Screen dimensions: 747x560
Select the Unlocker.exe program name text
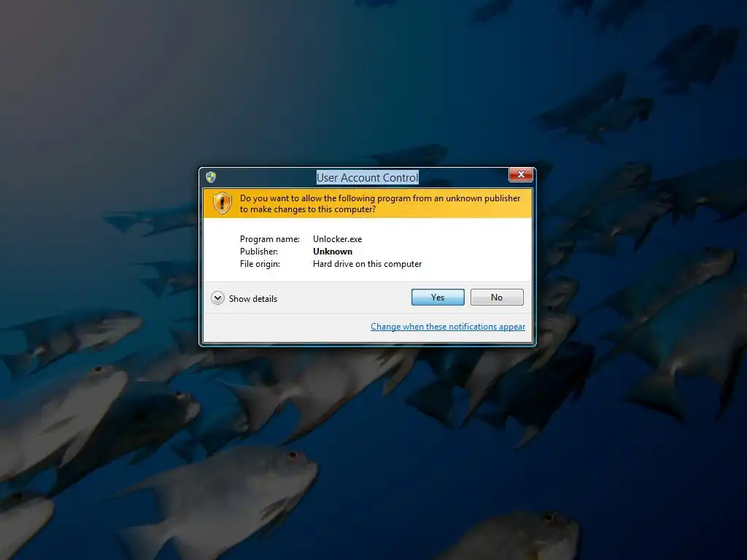(337, 239)
